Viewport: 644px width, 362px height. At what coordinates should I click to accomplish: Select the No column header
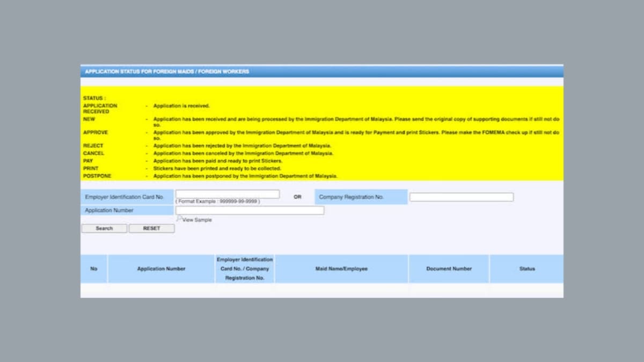point(94,269)
